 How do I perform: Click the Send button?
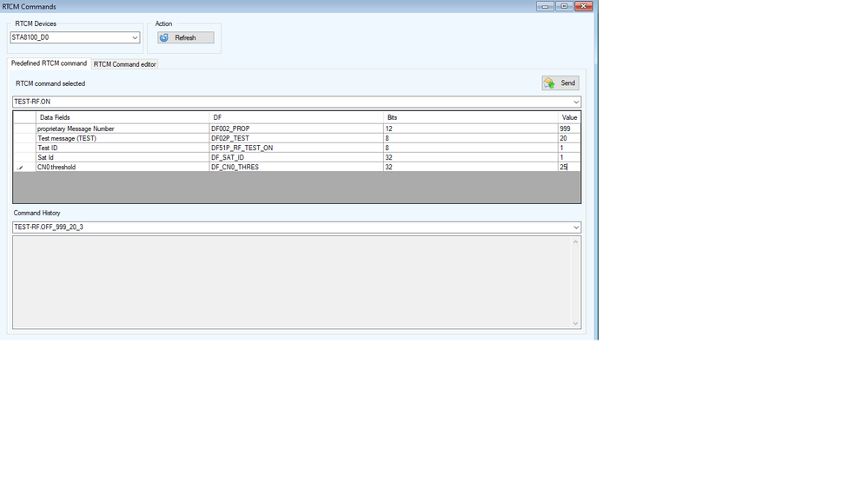pos(560,83)
